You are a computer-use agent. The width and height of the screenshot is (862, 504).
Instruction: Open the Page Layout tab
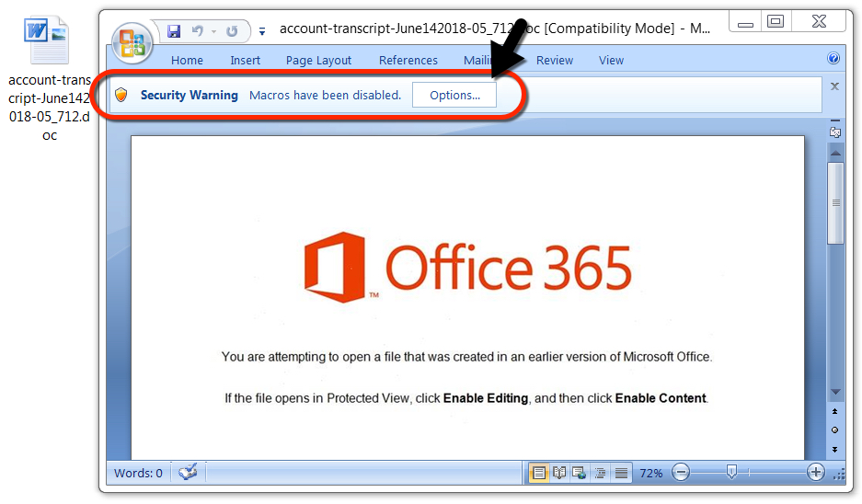point(318,61)
